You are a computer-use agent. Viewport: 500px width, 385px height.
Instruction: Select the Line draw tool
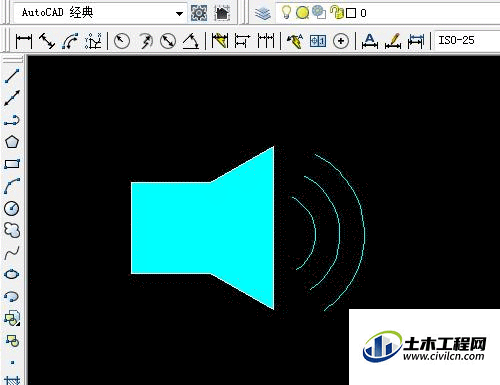click(x=12, y=76)
